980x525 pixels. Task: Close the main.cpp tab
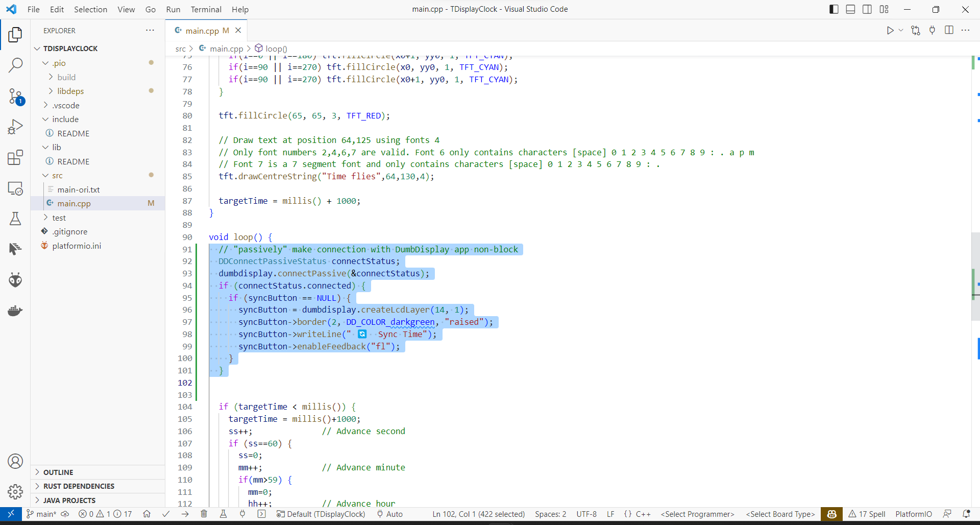coord(238,31)
